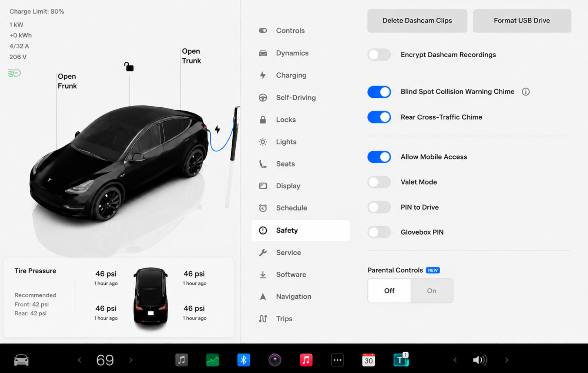Click the Safety exclamation icon in sidebar
Screen dimensions: 588x373
pyautogui.click(x=263, y=231)
